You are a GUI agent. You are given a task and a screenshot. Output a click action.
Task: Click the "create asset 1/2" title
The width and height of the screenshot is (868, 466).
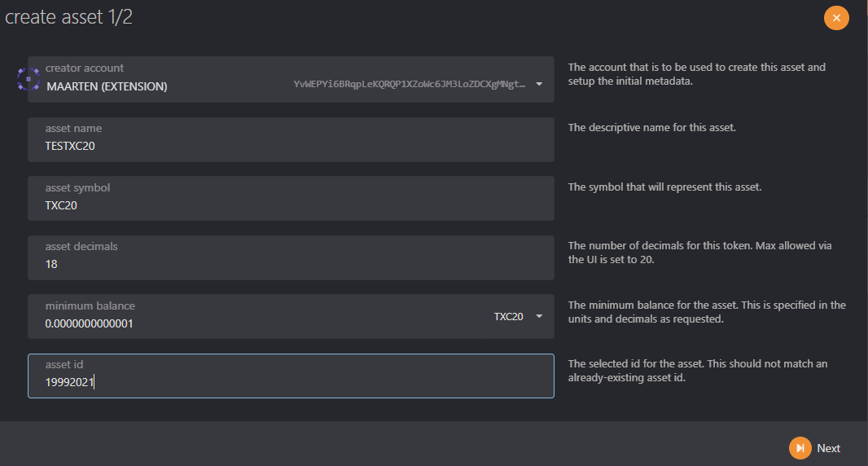[x=69, y=18]
